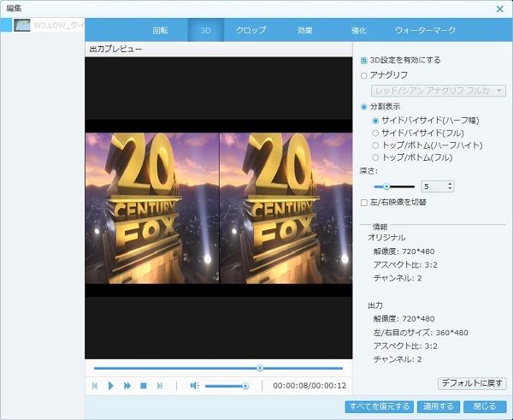Open the 回転 tab
Screen dimensions: 513x420
click(x=161, y=31)
